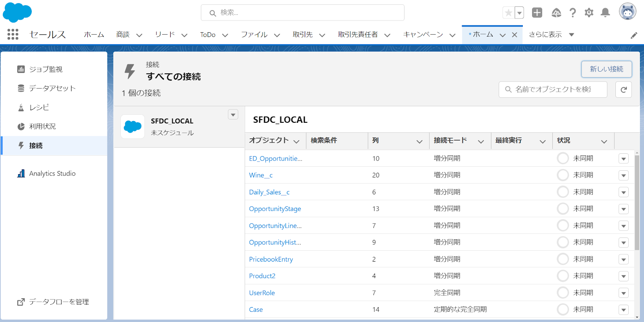Click the favorites star icon
Screen dimensions: 644x322
click(508, 13)
